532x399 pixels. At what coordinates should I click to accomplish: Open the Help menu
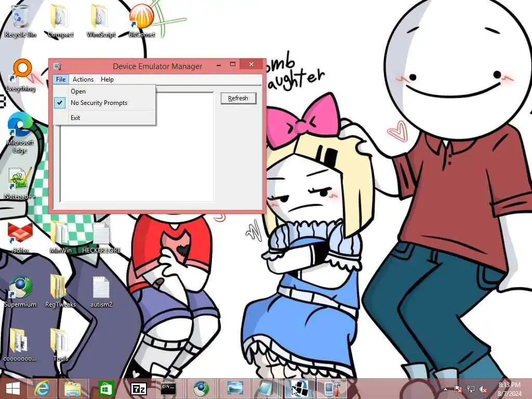tap(107, 79)
